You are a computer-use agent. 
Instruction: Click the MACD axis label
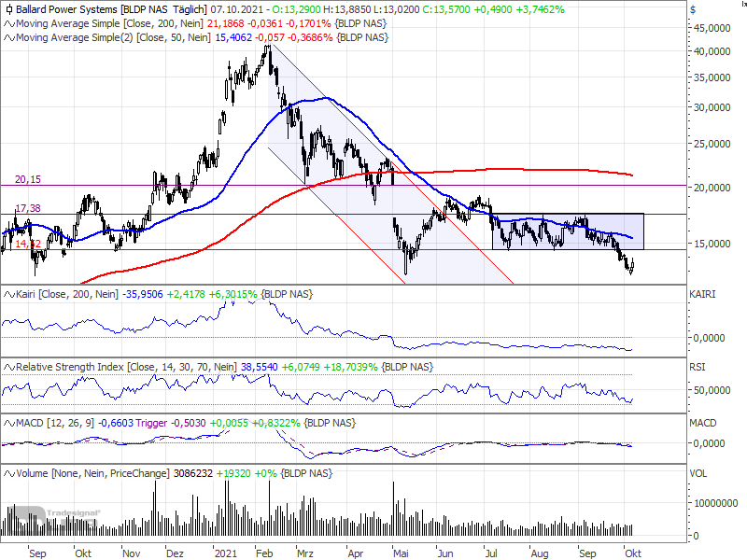click(703, 423)
